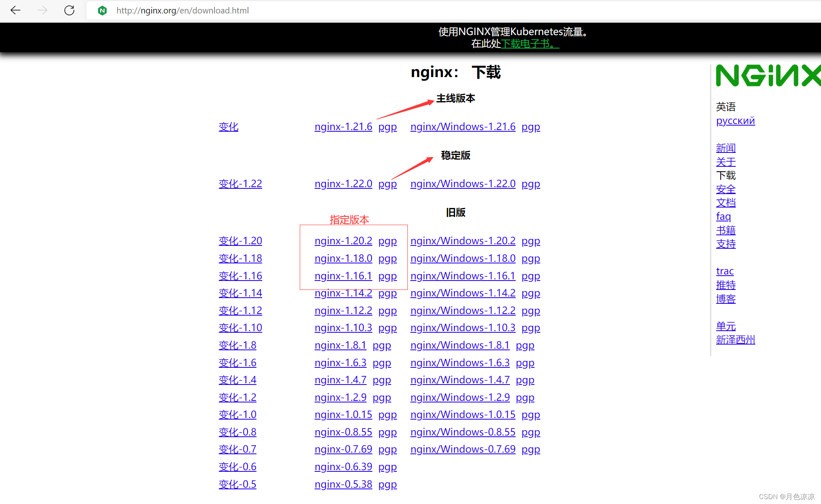Open the pgp signature for nginx-1.22.0
Image resolution: width=821 pixels, height=504 pixels.
(387, 184)
